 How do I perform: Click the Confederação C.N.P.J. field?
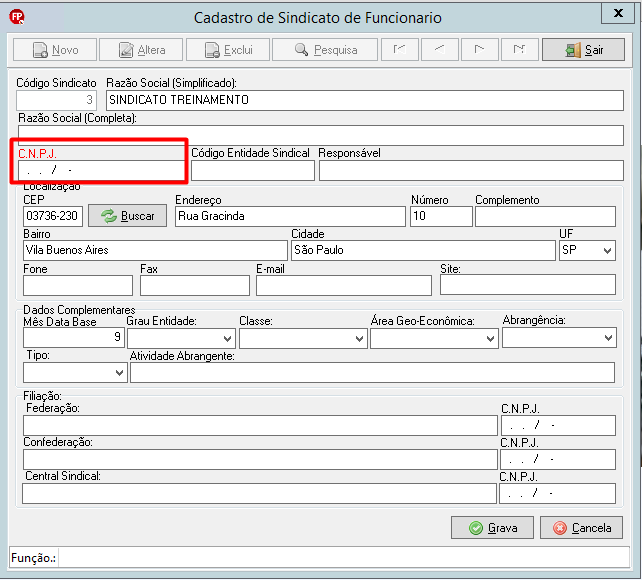(x=558, y=460)
